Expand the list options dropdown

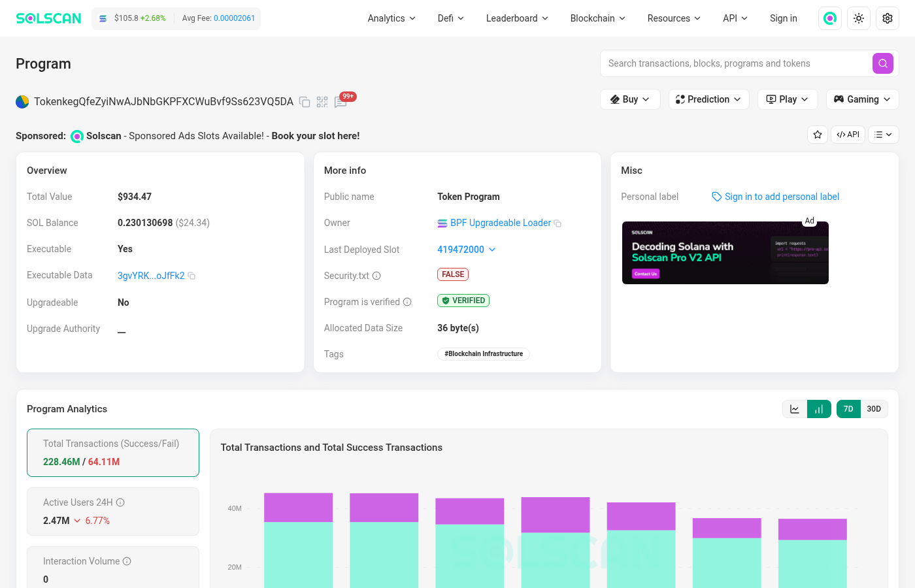884,135
